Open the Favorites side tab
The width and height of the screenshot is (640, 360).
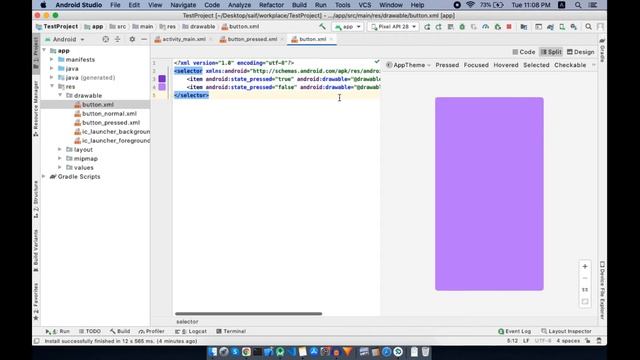point(36,301)
